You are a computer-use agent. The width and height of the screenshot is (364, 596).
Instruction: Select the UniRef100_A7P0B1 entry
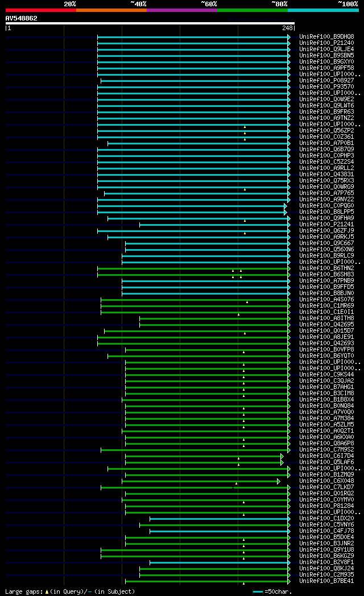[326, 143]
